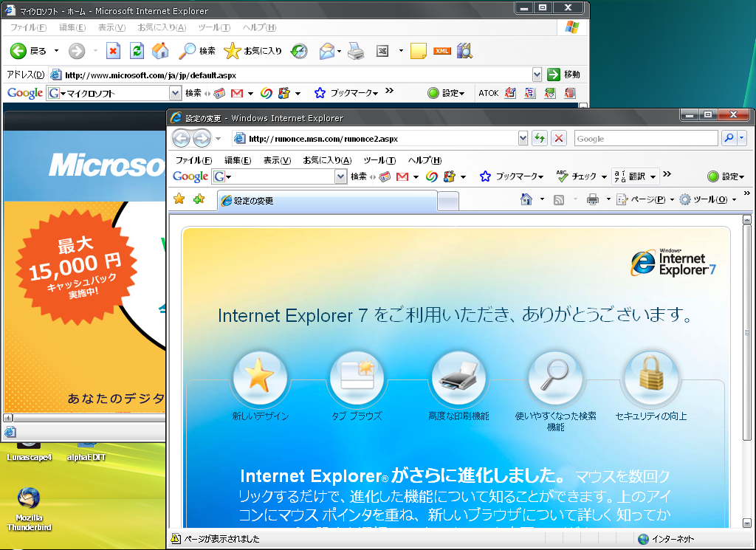The height and width of the screenshot is (550, 756).
Task: Open the Favorites Center gold star icon
Action: (179, 199)
